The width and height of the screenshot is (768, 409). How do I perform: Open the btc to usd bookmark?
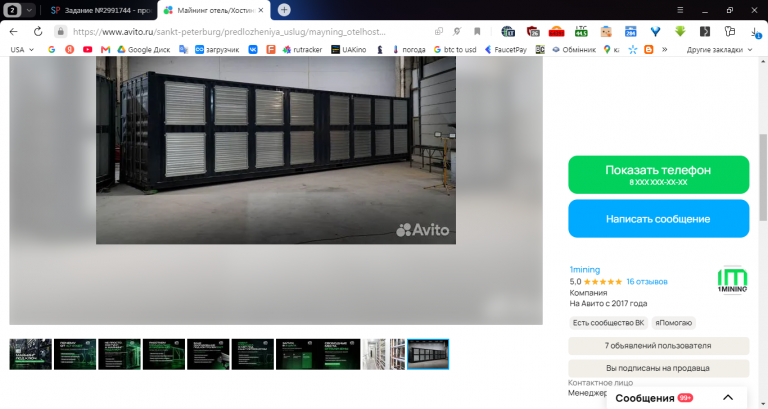pyautogui.click(x=455, y=49)
